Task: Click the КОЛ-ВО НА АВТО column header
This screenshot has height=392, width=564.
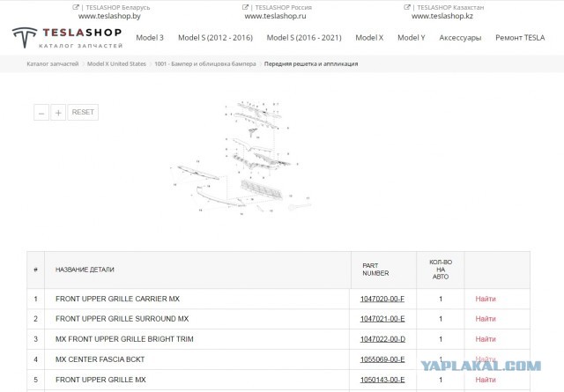Action: click(441, 270)
